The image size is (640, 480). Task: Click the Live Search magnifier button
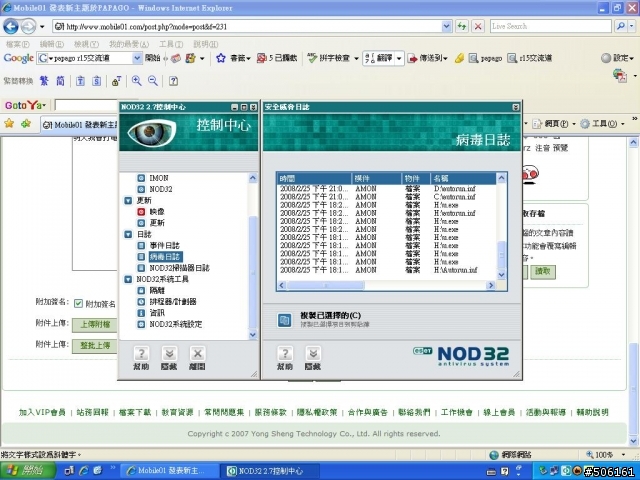click(x=620, y=26)
